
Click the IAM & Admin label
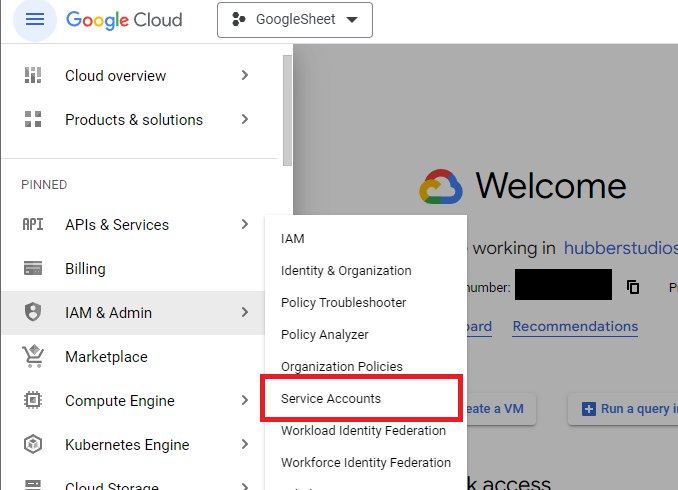tap(109, 313)
